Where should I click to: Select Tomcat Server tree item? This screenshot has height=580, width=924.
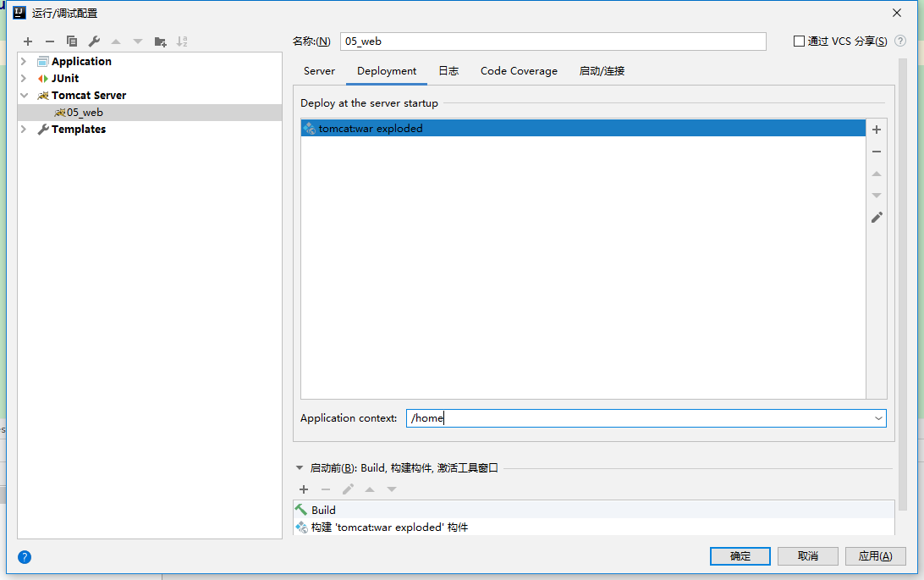click(x=88, y=96)
